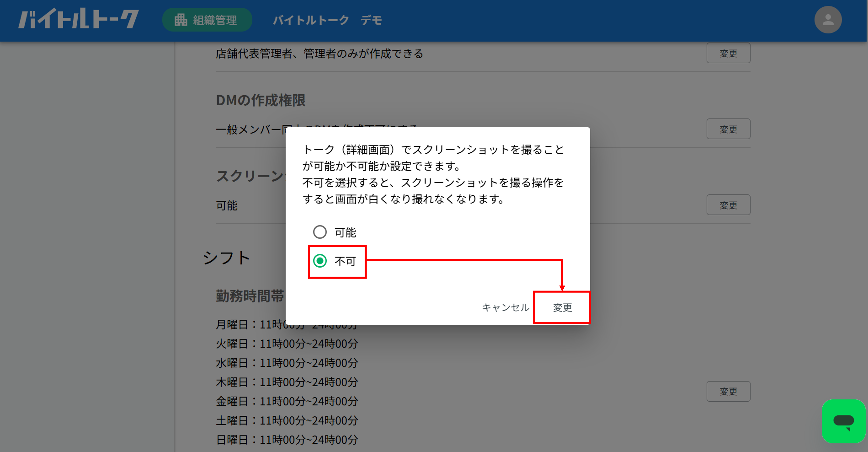This screenshot has width=868, height=452.
Task: Click the DMの作成権限 heading
Action: pyautogui.click(x=260, y=100)
